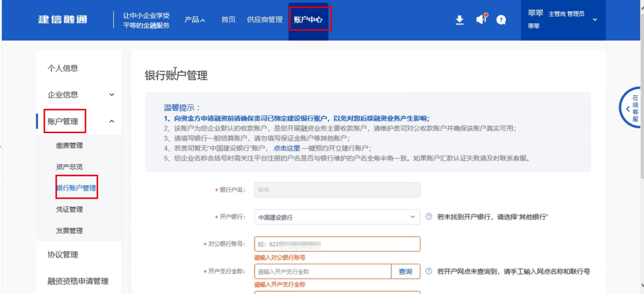The width and height of the screenshot is (644, 294).
Task: Expand the 企业信息 sidebar section
Action: [111, 94]
